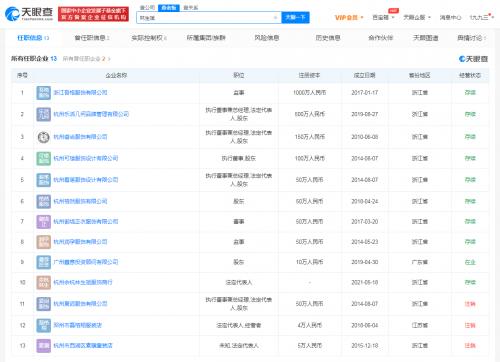Click the 经营状态 column header
The image size is (500, 362).
pos(470,76)
